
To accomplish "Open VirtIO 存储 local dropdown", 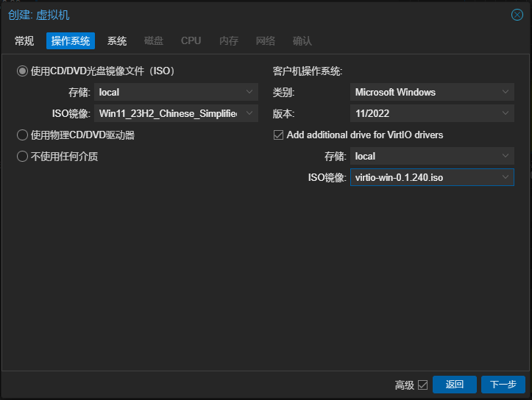I will click(x=506, y=156).
